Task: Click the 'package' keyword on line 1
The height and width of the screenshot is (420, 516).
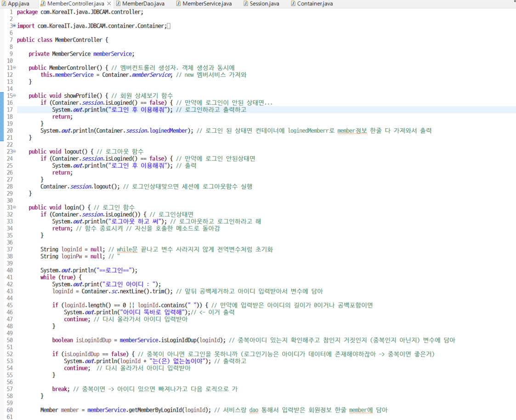Action: click(x=27, y=12)
